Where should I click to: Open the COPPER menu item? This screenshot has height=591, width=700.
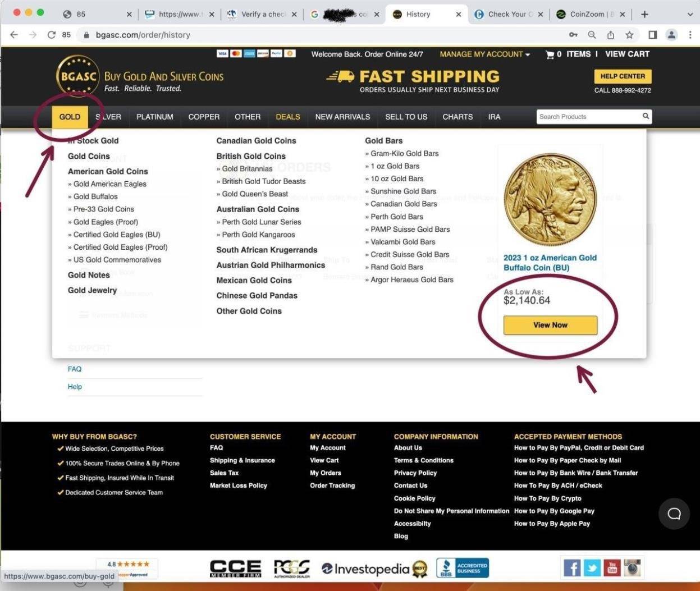click(204, 117)
